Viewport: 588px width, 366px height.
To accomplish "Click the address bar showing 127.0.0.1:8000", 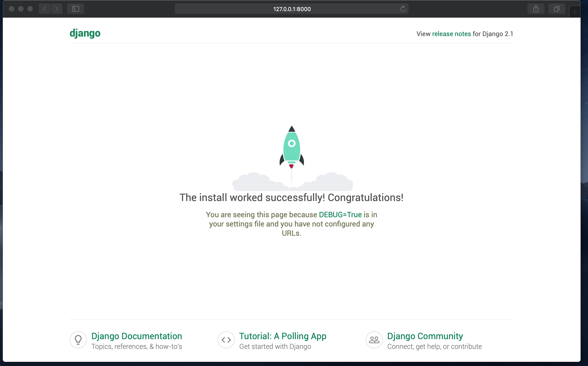I will (x=292, y=9).
